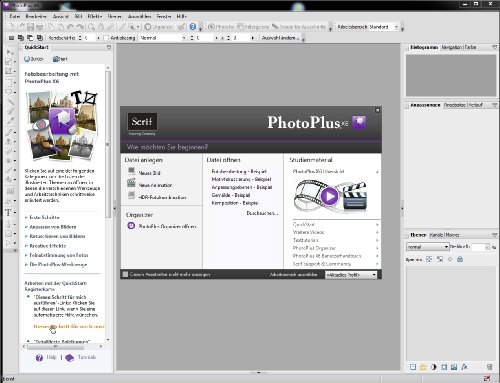Viewport: 500px width, 383px height.
Task: Open 'Gemälde - Beispiel' sample file
Action: 231,195
